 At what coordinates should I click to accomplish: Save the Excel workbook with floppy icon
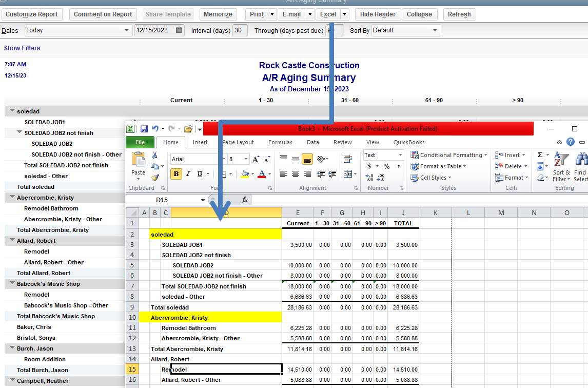point(144,129)
